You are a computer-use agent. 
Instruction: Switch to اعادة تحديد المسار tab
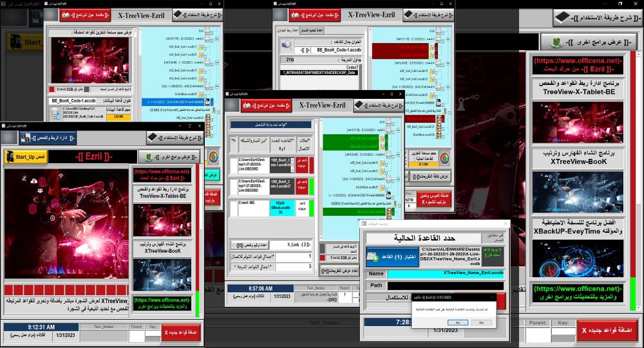click(x=312, y=30)
